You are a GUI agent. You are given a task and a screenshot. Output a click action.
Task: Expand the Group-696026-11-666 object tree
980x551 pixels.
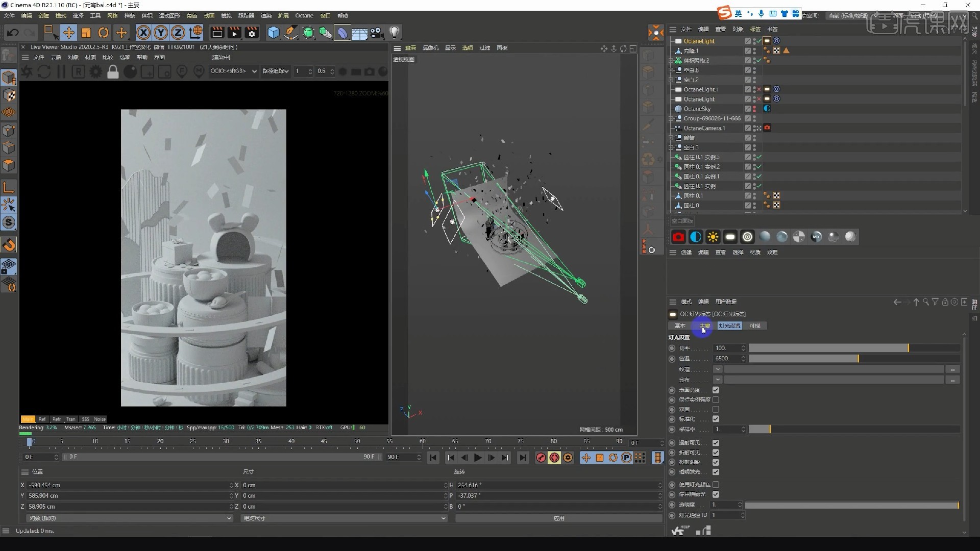tap(671, 118)
